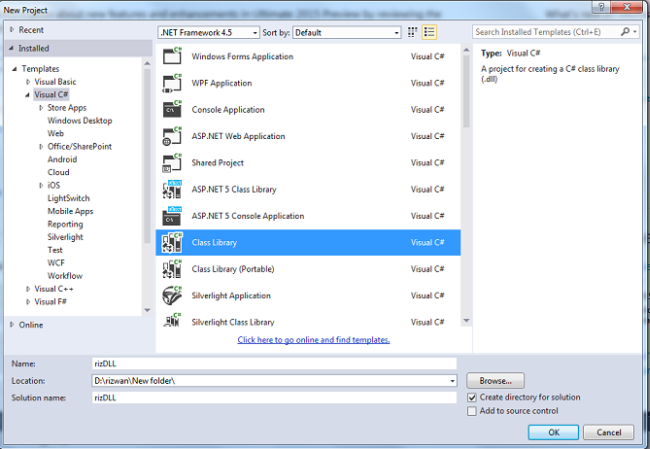Expand the iOS node arrow
The width and height of the screenshot is (650, 449).
click(x=41, y=185)
